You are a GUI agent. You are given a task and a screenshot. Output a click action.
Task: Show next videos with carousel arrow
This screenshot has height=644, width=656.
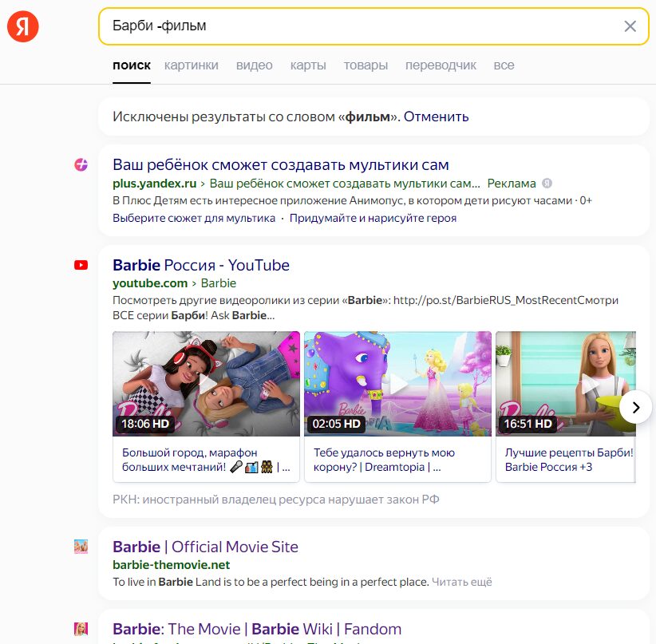pyautogui.click(x=635, y=407)
